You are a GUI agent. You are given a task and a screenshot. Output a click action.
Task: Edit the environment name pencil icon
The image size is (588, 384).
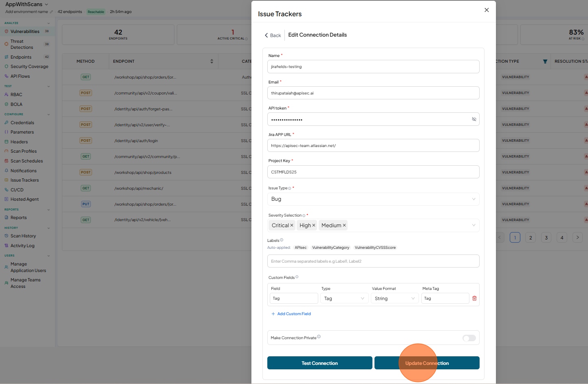point(51,12)
